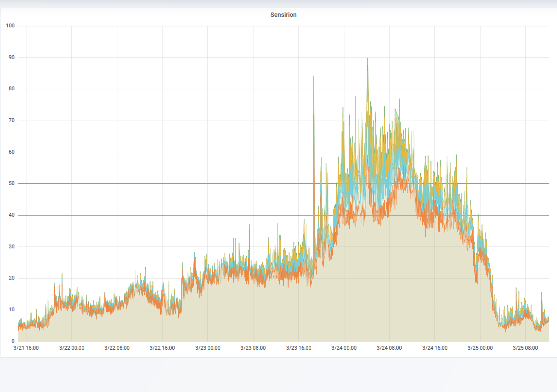This screenshot has width=557, height=392.
Task: Click x-axis label 3/22 16:00
Action: (162, 348)
